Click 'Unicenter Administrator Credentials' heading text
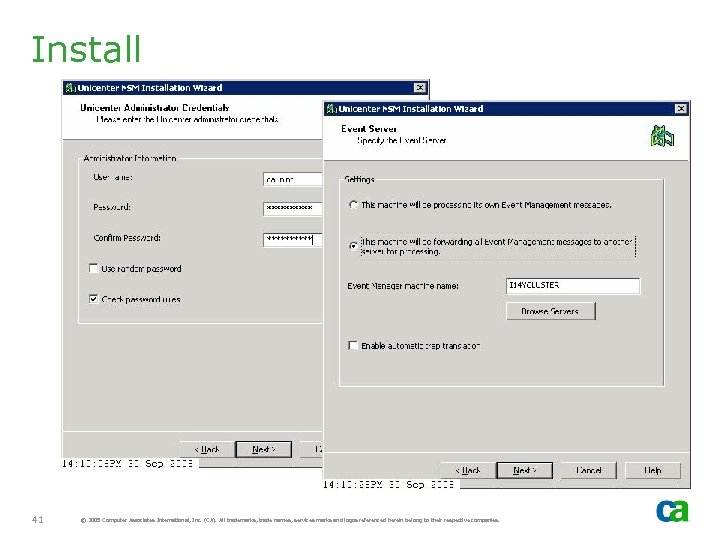The width and height of the screenshot is (720, 540). point(155,108)
